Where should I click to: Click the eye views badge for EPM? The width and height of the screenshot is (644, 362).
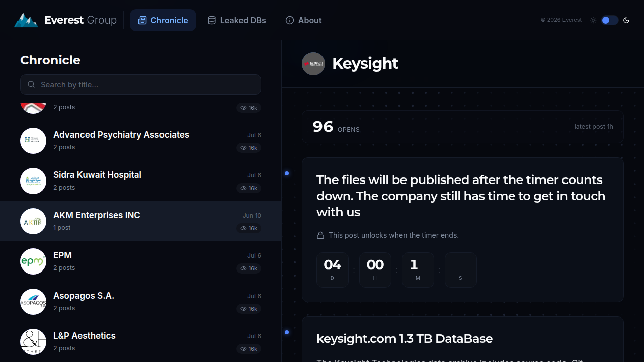(x=249, y=268)
